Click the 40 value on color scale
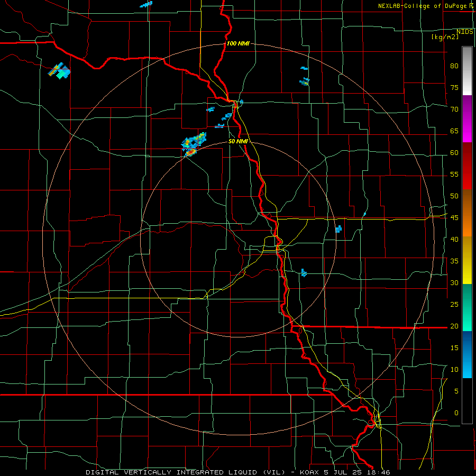Screen dimensions: 476x476 (x=454, y=239)
